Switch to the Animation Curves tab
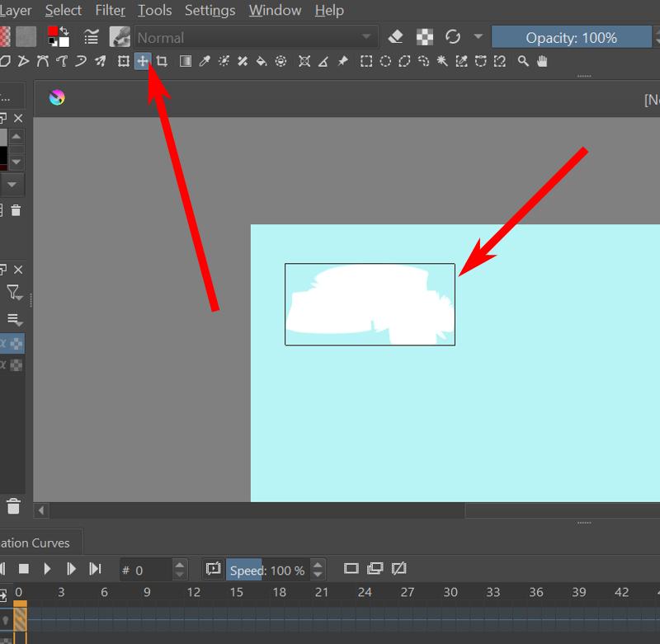This screenshot has width=660, height=644. pos(37,543)
